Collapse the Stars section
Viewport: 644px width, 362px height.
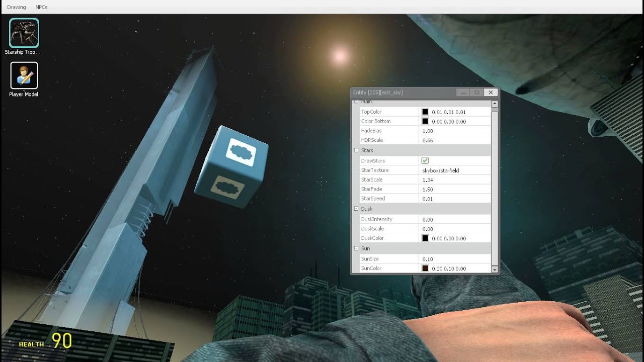coord(356,150)
